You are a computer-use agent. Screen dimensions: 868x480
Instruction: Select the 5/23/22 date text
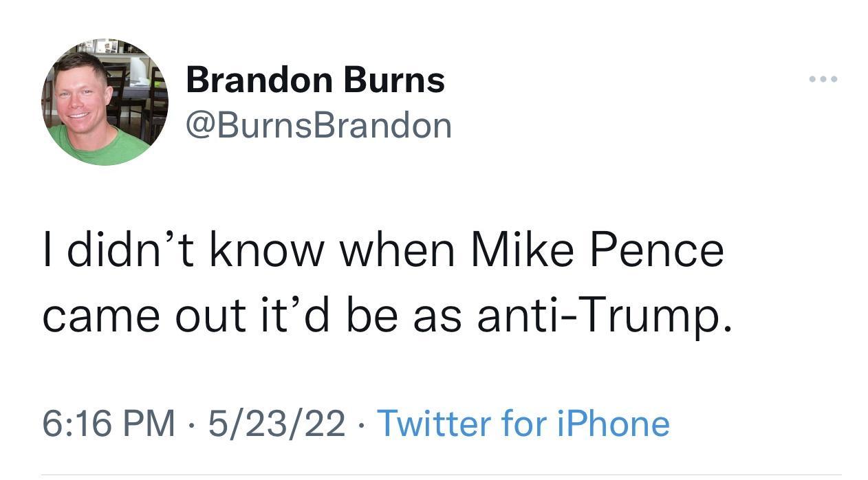point(276,425)
